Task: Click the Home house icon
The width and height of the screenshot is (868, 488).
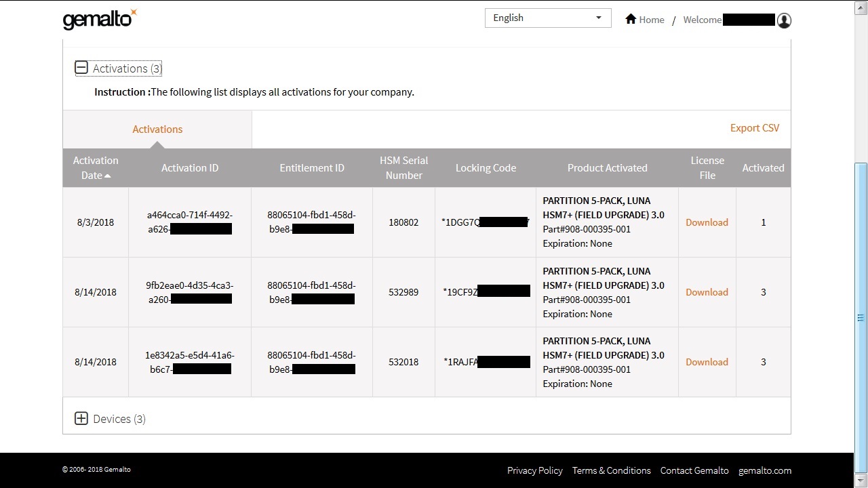Action: [x=631, y=19]
